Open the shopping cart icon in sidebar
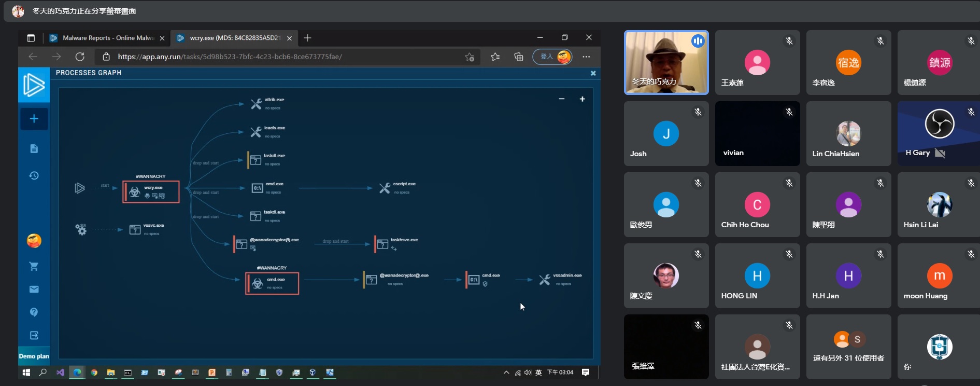The height and width of the screenshot is (386, 980). (x=34, y=266)
